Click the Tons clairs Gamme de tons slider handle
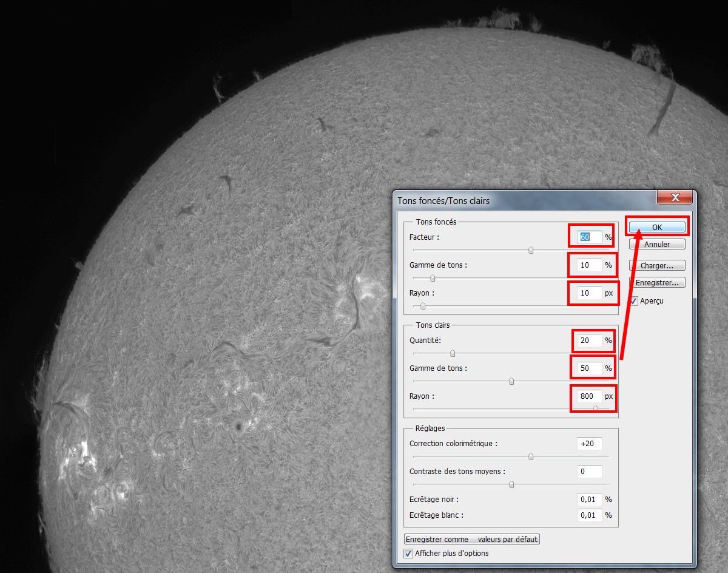 tap(511, 381)
